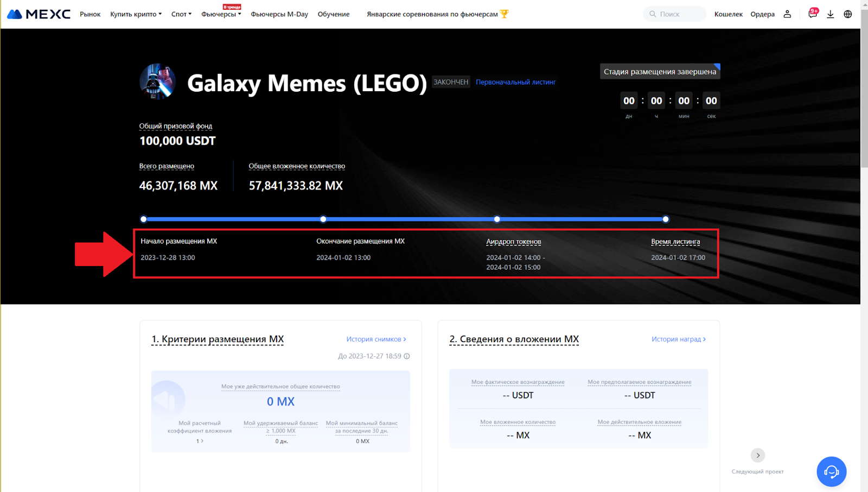Click the 1. Критерии размещения MX heading
Screen dimensions: 868x492
(x=218, y=339)
